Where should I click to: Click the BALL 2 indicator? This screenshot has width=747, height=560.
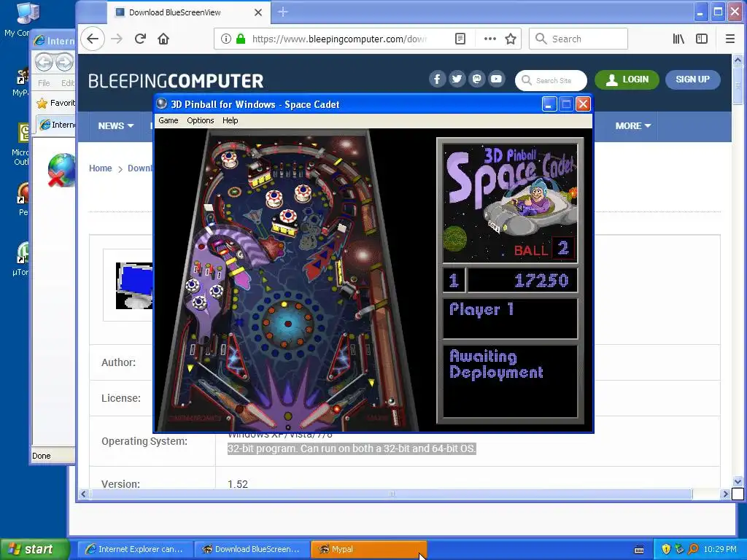(544, 249)
